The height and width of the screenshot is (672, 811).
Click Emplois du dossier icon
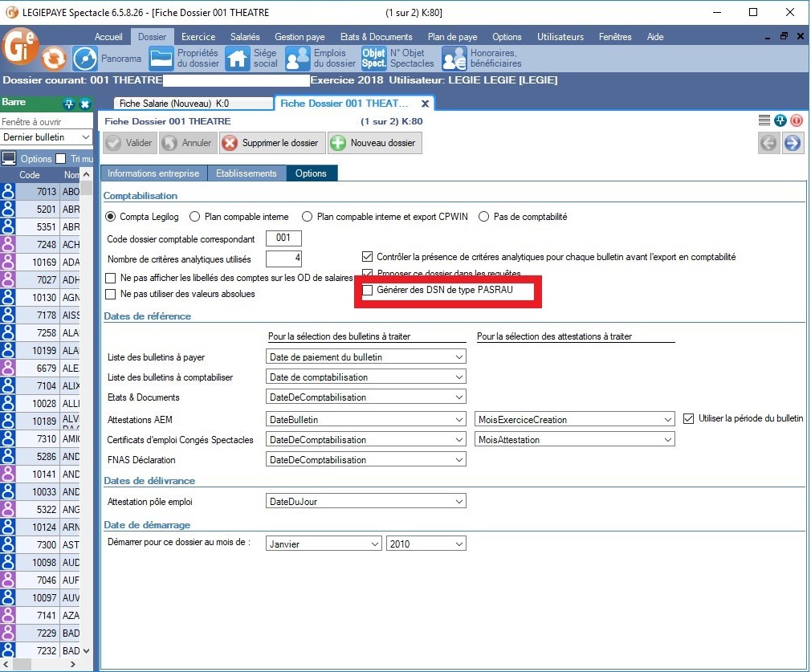(x=299, y=59)
